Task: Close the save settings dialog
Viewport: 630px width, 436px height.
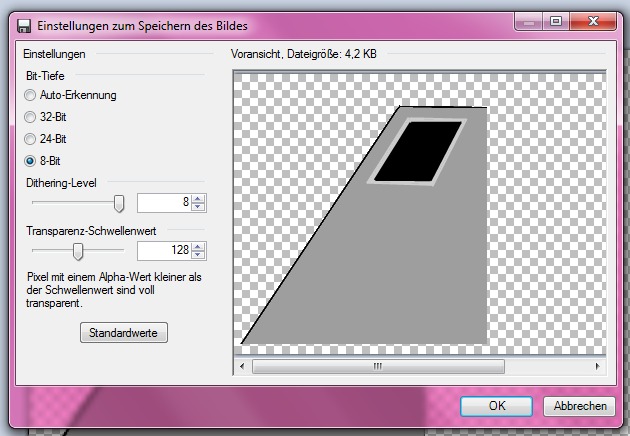Action: point(593,21)
